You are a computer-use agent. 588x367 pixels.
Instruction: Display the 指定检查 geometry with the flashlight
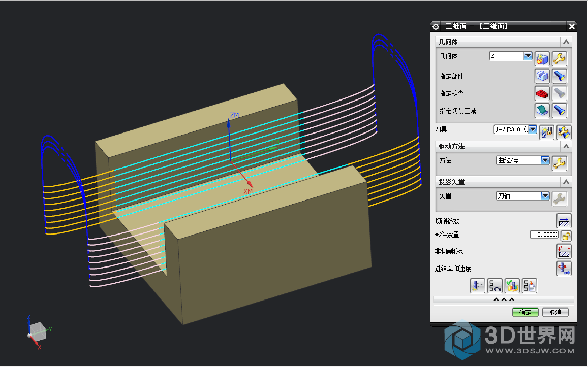(x=559, y=93)
